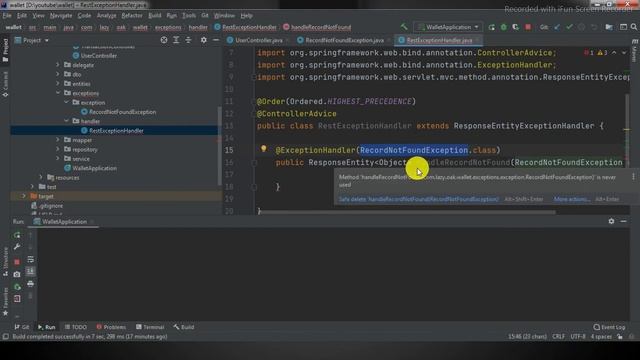Open the Terminal tool window tab
Viewport: 640px width, 360px height.
[150, 327]
